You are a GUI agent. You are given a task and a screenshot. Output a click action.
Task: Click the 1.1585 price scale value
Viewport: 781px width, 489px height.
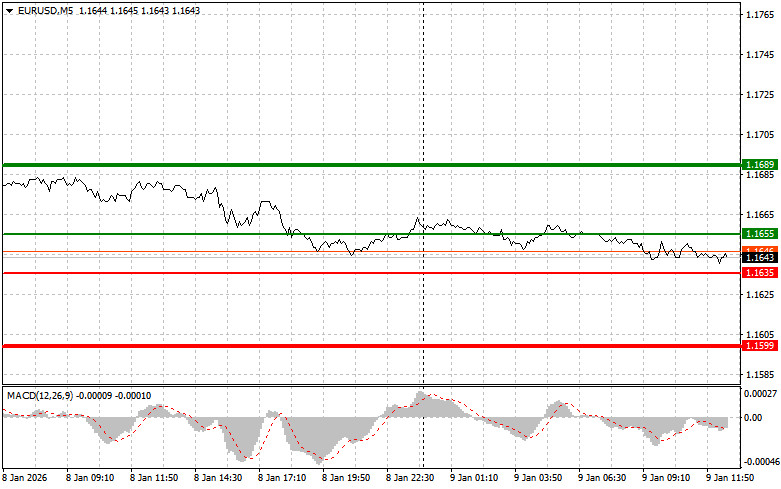tap(760, 374)
